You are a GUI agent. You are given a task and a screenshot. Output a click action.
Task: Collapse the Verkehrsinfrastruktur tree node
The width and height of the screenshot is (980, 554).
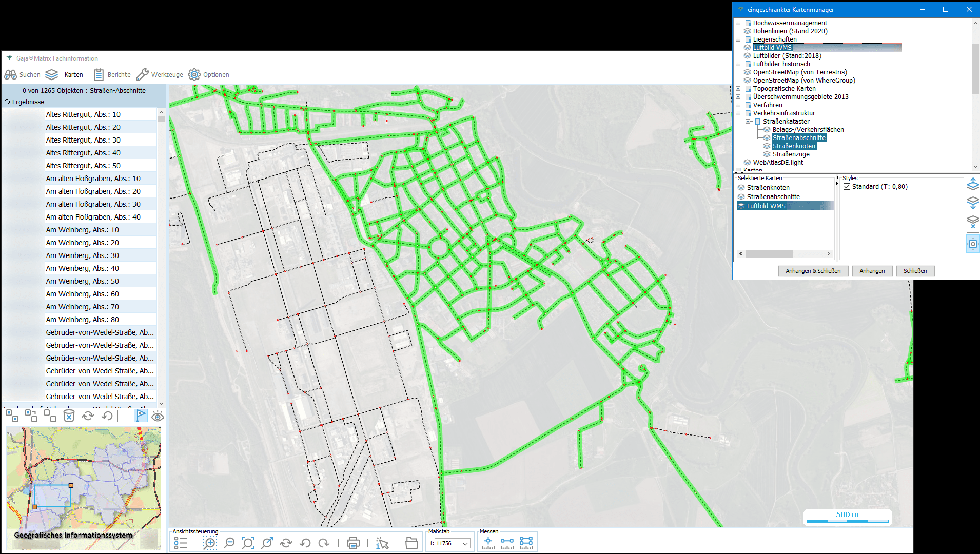click(x=738, y=113)
